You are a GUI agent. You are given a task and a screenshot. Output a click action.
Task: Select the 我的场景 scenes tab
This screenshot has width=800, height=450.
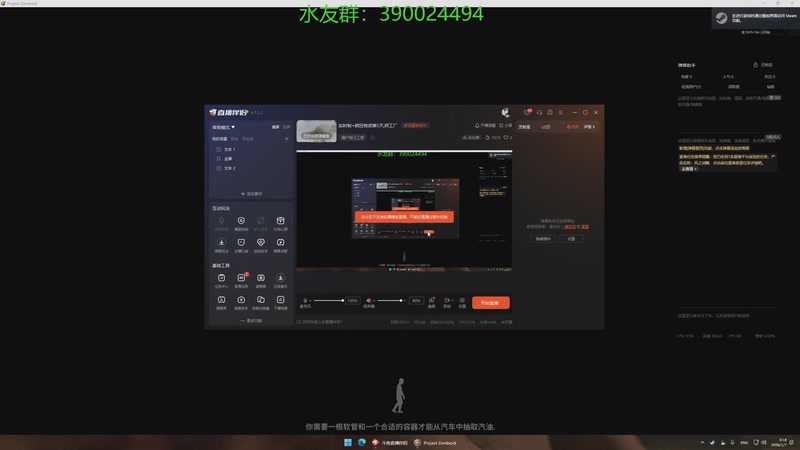[x=220, y=139]
